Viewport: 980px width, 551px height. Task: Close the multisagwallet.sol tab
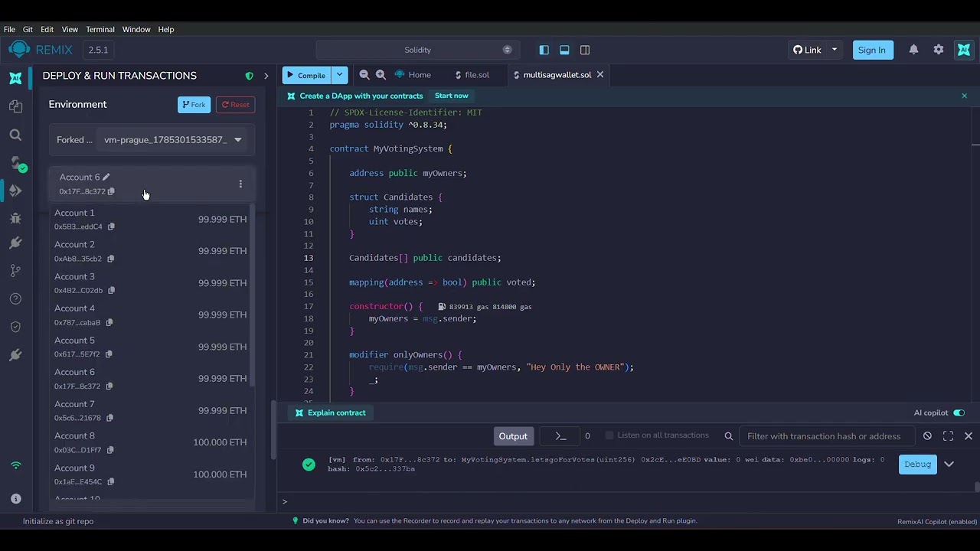pos(600,74)
